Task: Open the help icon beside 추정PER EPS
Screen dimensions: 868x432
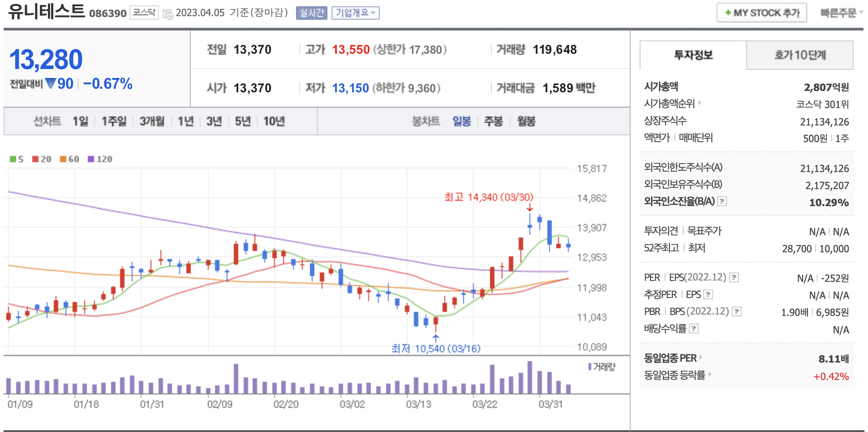Action: 708,294
